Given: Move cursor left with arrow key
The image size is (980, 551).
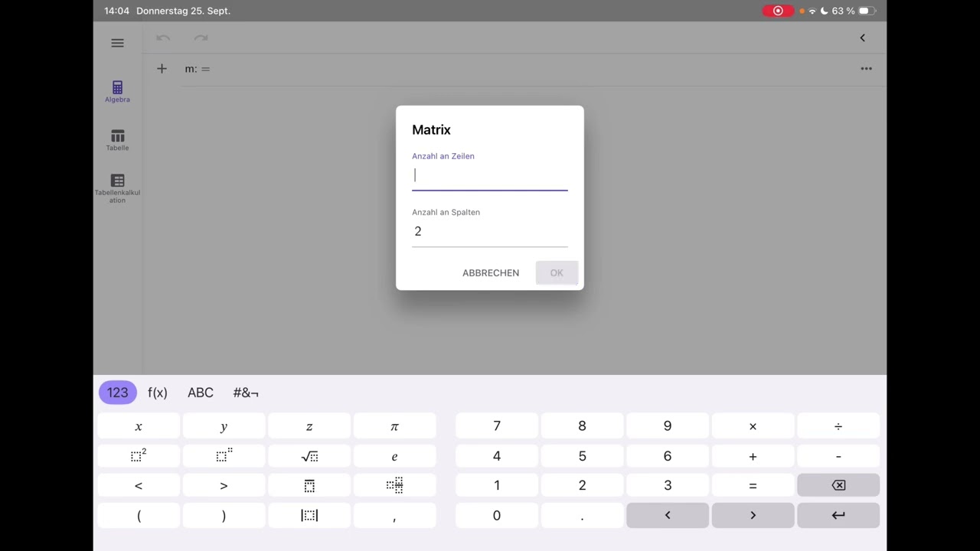Looking at the screenshot, I should coord(668,515).
